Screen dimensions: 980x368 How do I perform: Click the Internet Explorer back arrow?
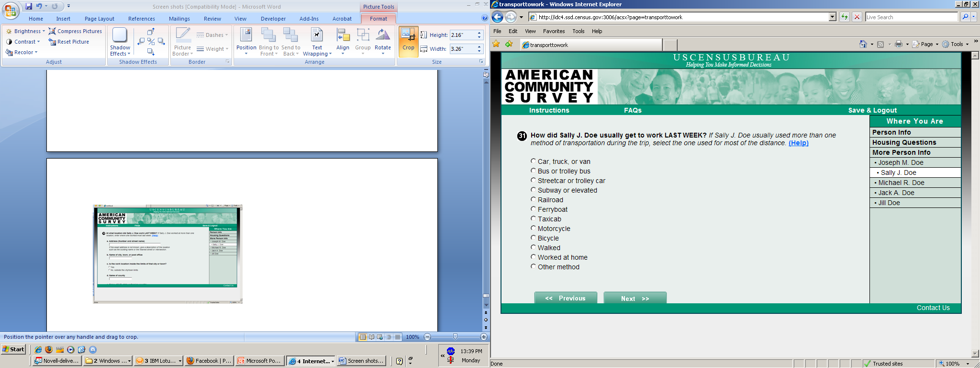[498, 17]
